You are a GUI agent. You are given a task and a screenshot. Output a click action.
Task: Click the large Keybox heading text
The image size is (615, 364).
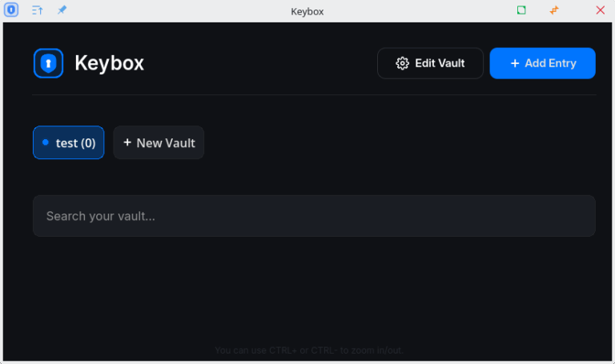pos(110,63)
